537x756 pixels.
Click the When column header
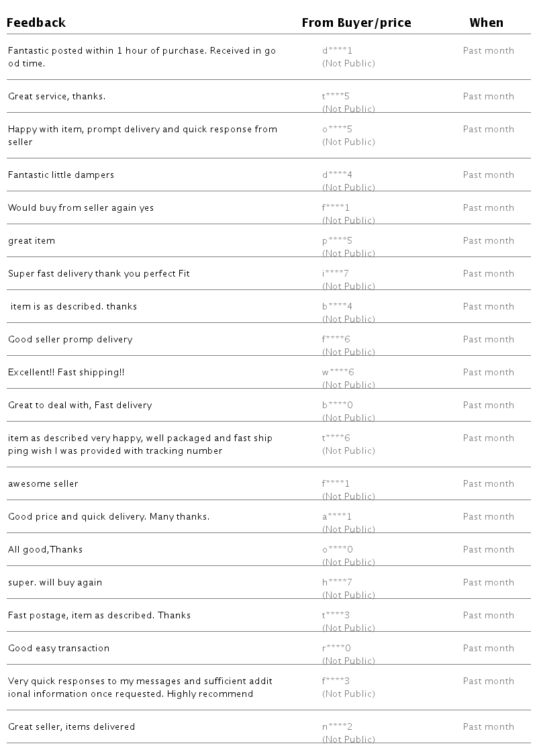tap(486, 23)
